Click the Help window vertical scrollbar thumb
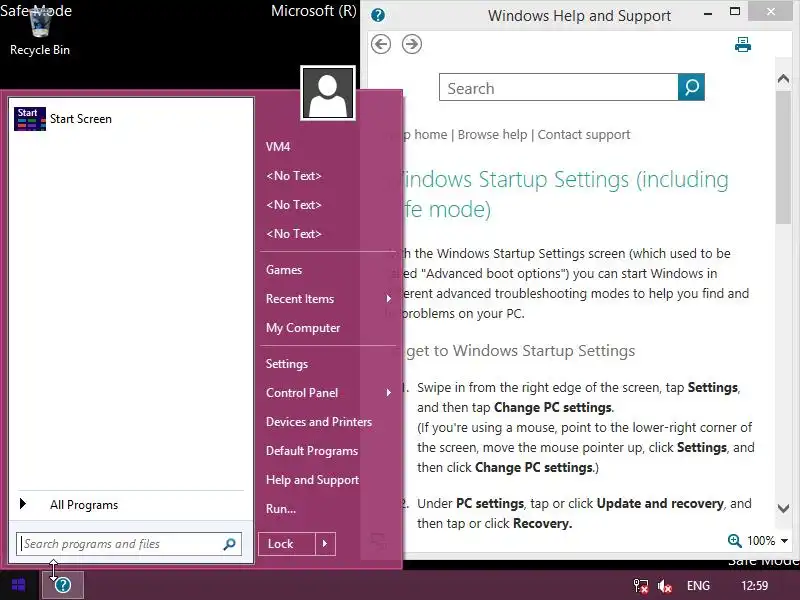 click(x=783, y=157)
